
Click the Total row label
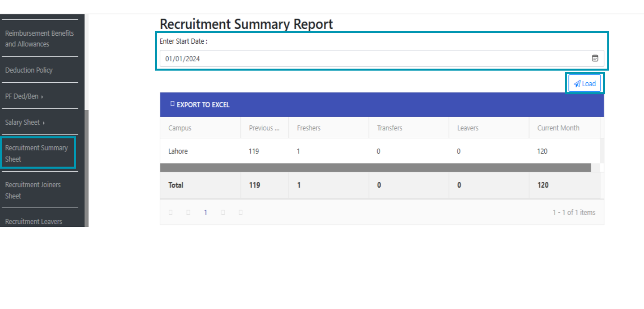176,185
